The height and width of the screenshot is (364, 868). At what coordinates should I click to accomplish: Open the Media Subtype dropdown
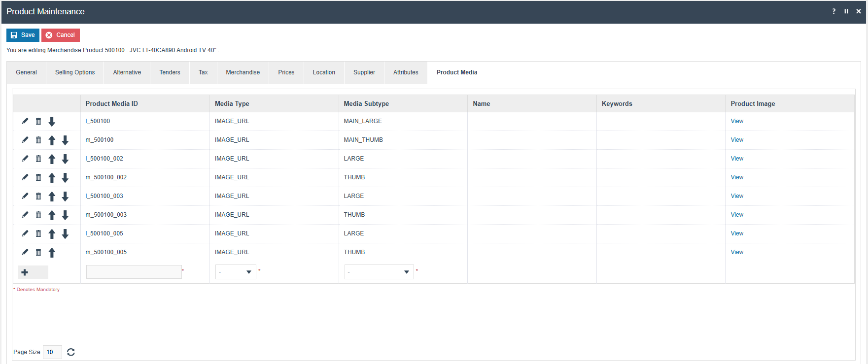coord(379,272)
